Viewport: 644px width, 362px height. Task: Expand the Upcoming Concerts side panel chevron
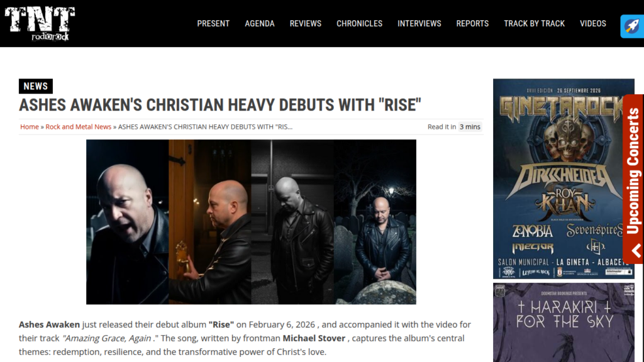(636, 250)
